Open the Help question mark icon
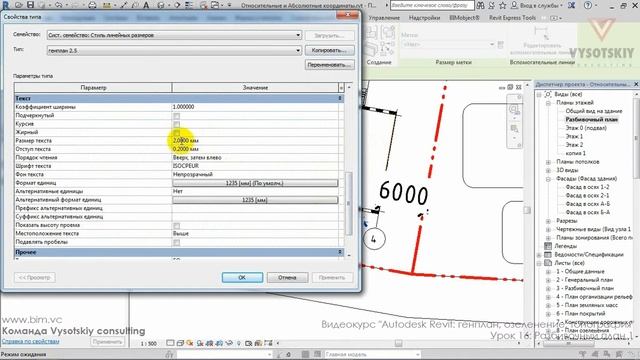This screenshot has height=360, width=640. click(x=588, y=5)
